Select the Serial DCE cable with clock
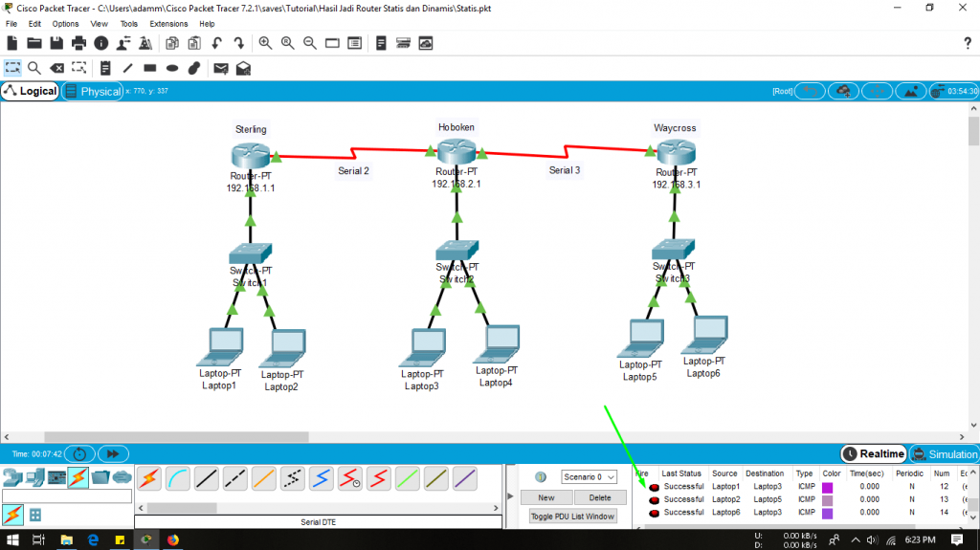The width and height of the screenshot is (980, 550). [350, 479]
